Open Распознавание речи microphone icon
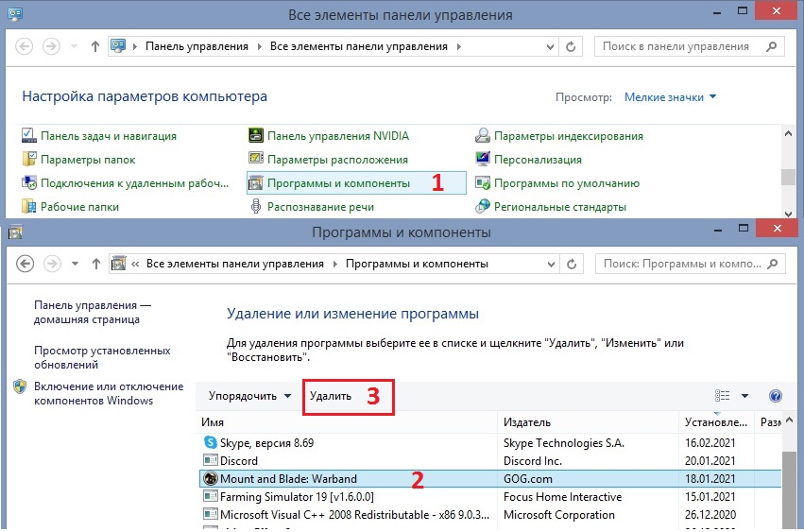804x532 pixels. click(255, 207)
